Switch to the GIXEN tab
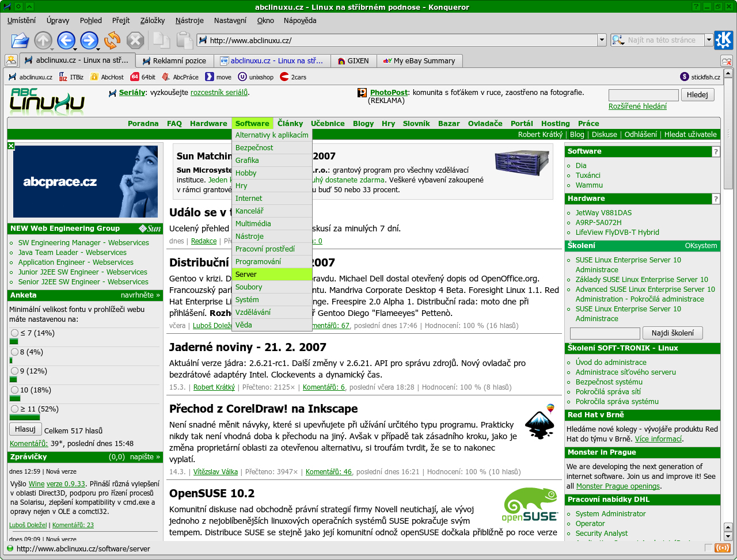This screenshot has width=737, height=560. [354, 60]
